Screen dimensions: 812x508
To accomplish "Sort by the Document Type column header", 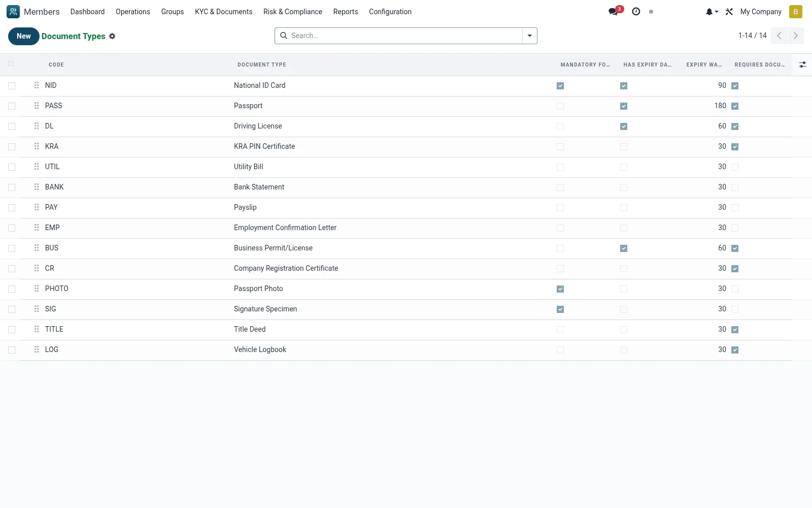I will click(x=262, y=65).
